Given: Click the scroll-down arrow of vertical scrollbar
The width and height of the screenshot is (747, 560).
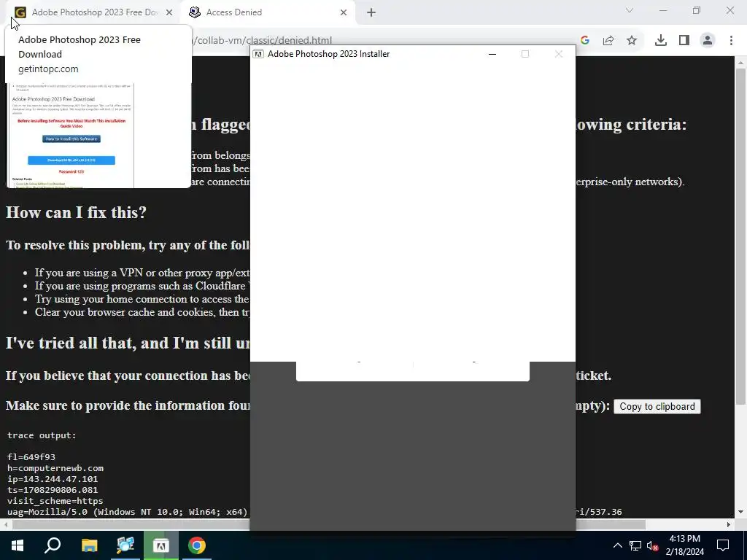Looking at the screenshot, I should tap(740, 512).
